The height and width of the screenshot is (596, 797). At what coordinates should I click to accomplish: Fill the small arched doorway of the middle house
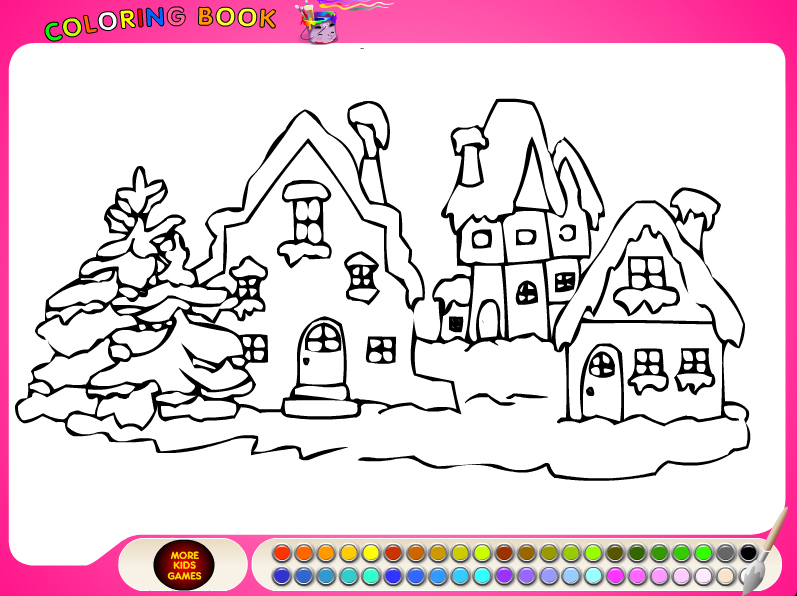point(489,321)
